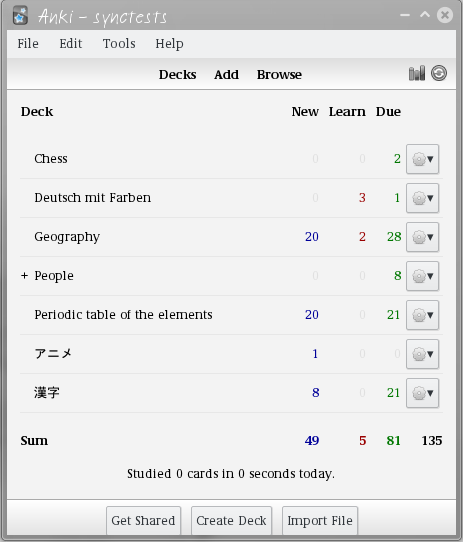The width and height of the screenshot is (463, 542).
Task: Open gear menu for Deutsch mit Farben
Action: coord(423,198)
